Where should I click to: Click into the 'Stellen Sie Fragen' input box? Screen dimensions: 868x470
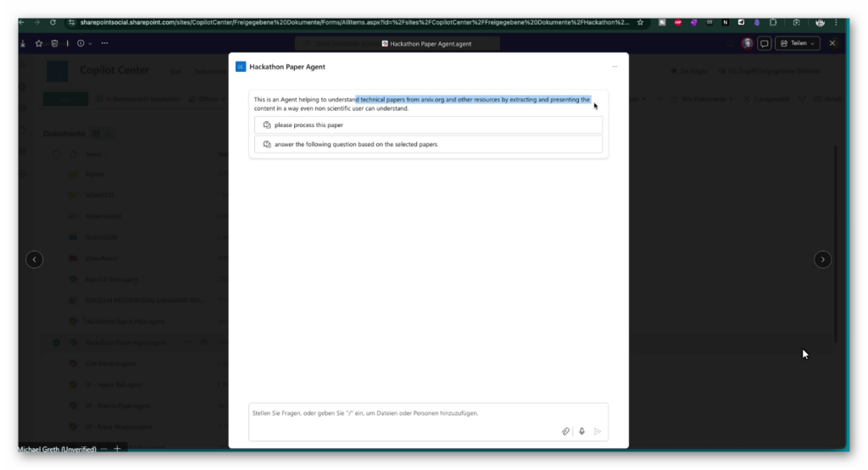point(428,422)
